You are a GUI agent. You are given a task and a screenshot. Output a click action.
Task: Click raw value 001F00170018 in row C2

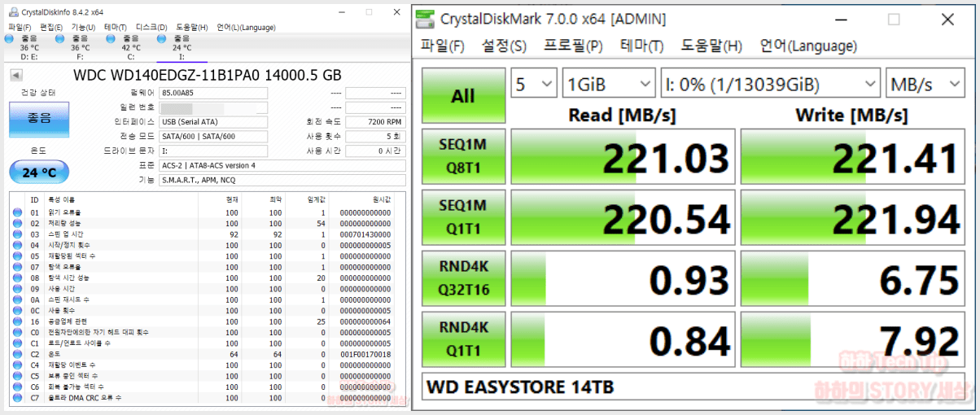[365, 354]
